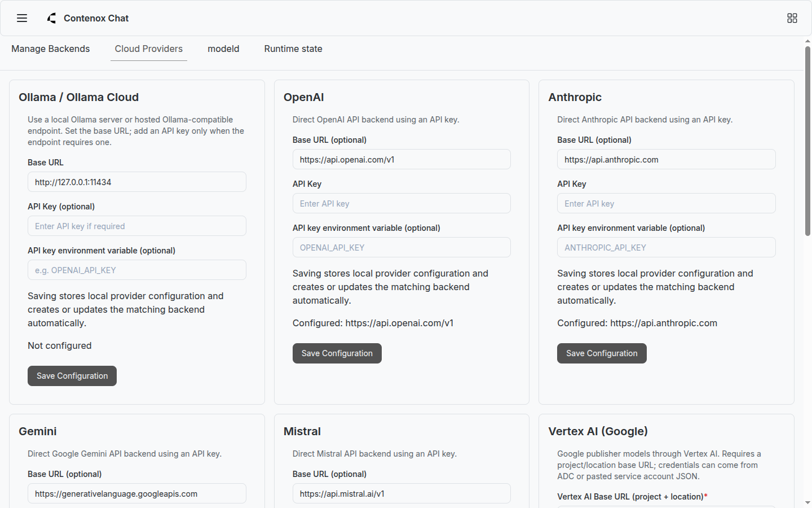The height and width of the screenshot is (508, 812).
Task: Focus Ollama API key environment variable field
Action: pyautogui.click(x=137, y=270)
